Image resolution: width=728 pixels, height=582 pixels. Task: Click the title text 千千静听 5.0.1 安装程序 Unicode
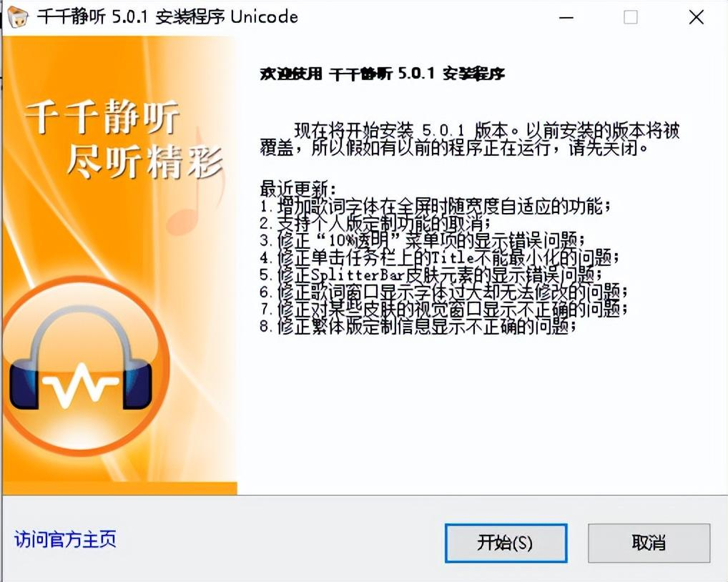point(167,17)
